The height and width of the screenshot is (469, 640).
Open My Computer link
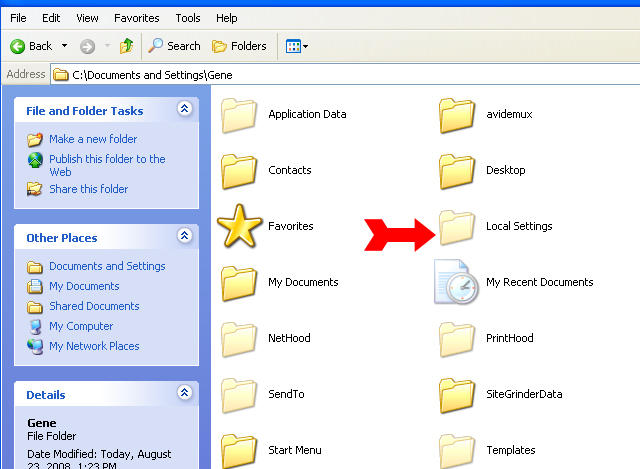coord(81,326)
